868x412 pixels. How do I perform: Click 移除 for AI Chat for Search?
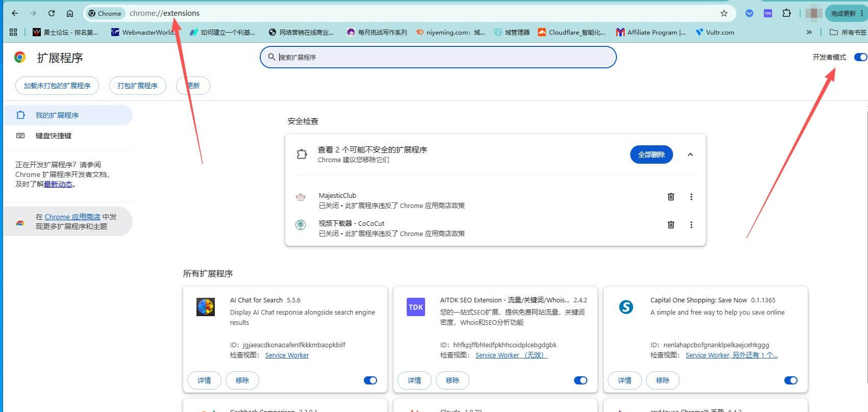click(242, 380)
